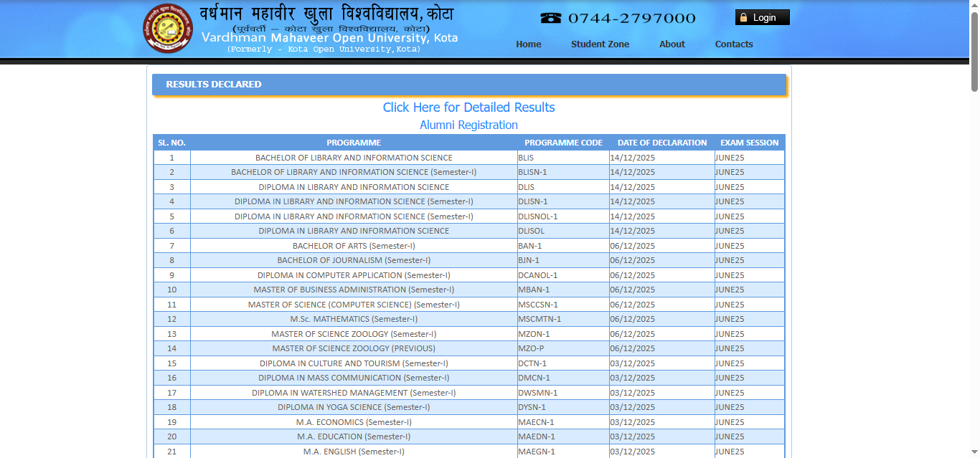980x458 pixels.
Task: Click MASTER OF SCIENCE ZOOLOGY (PREVIOUS) entry
Action: click(354, 348)
